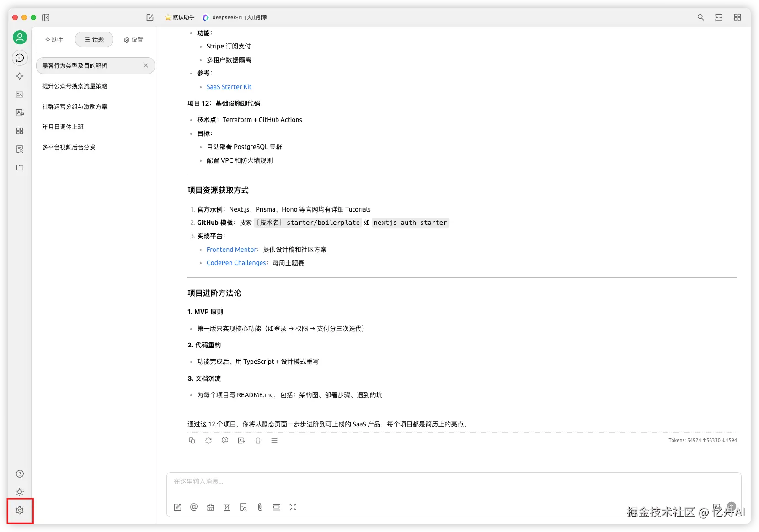Open the search icon in top bar
Viewport: 759px width, 532px height.
coord(700,17)
